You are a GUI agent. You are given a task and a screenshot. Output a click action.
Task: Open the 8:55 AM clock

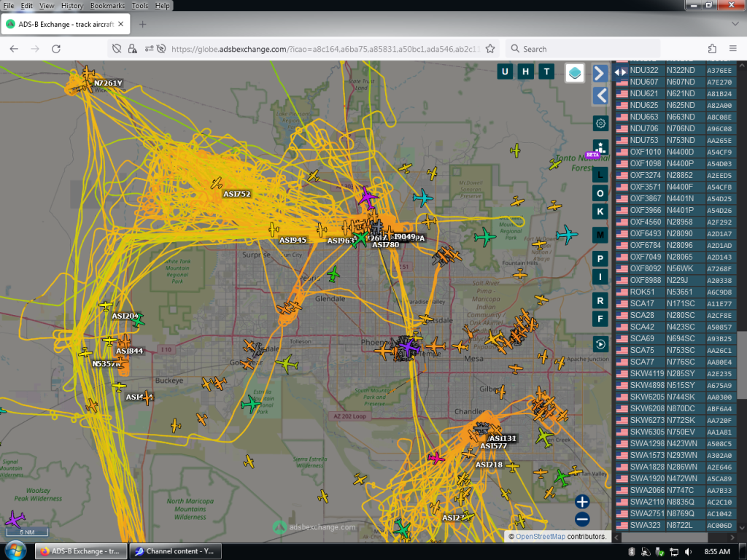(x=717, y=551)
